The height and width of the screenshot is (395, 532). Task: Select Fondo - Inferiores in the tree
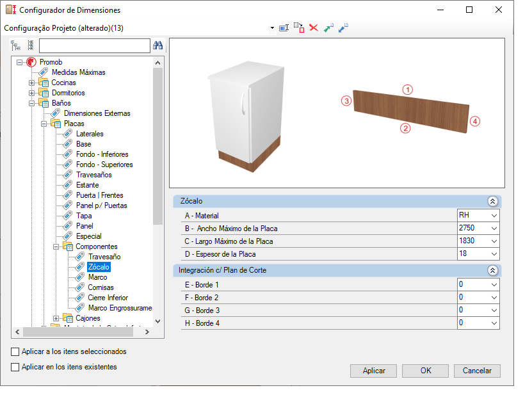tap(102, 154)
